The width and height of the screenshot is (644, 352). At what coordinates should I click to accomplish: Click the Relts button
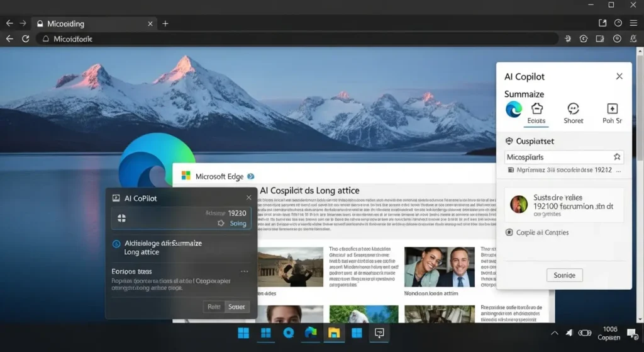214,307
